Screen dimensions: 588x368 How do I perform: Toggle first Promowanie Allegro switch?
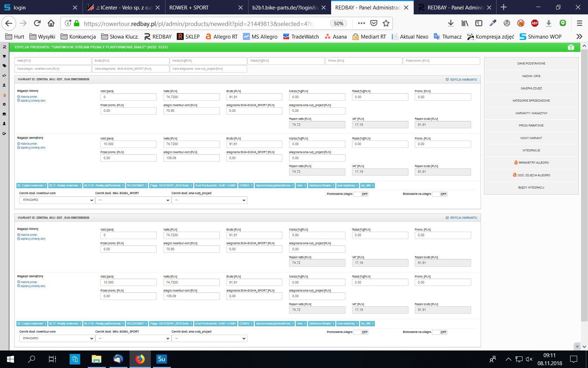[x=360, y=194]
